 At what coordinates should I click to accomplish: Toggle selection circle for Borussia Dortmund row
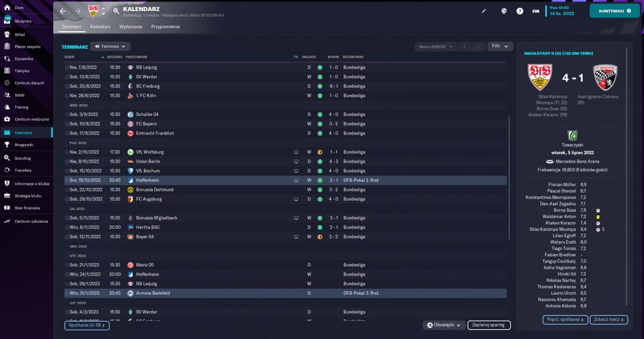67,190
